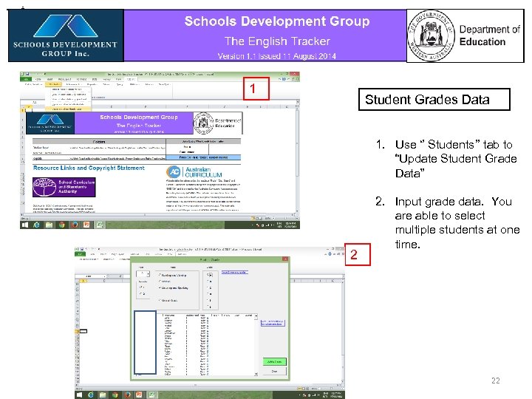Select grade C radio button in dialog
Image resolution: width=532 pixels, height=399 pixels.
click(208, 287)
